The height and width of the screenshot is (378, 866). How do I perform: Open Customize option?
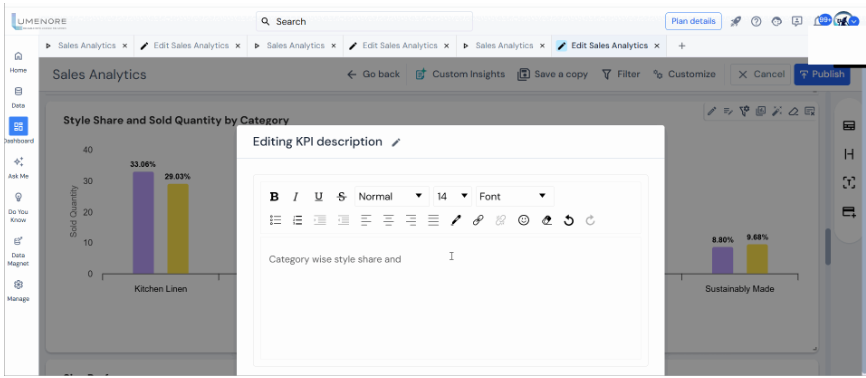coord(684,74)
